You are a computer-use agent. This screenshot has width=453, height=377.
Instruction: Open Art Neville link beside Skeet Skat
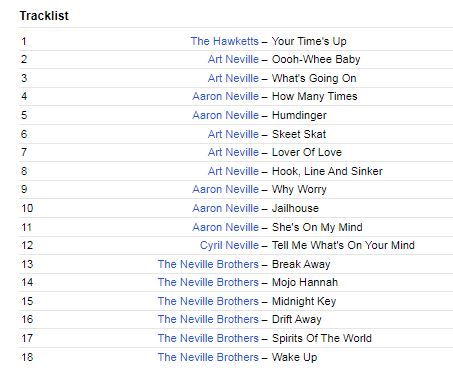(x=233, y=134)
